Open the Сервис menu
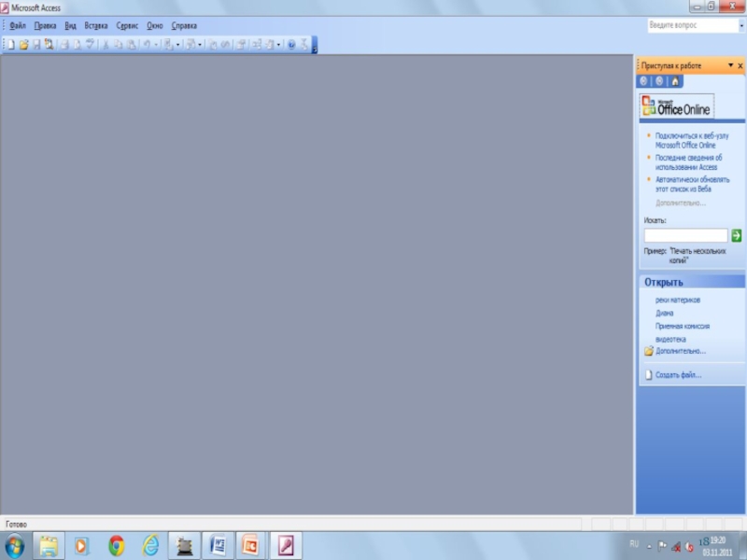This screenshot has width=747, height=560. coord(127,26)
